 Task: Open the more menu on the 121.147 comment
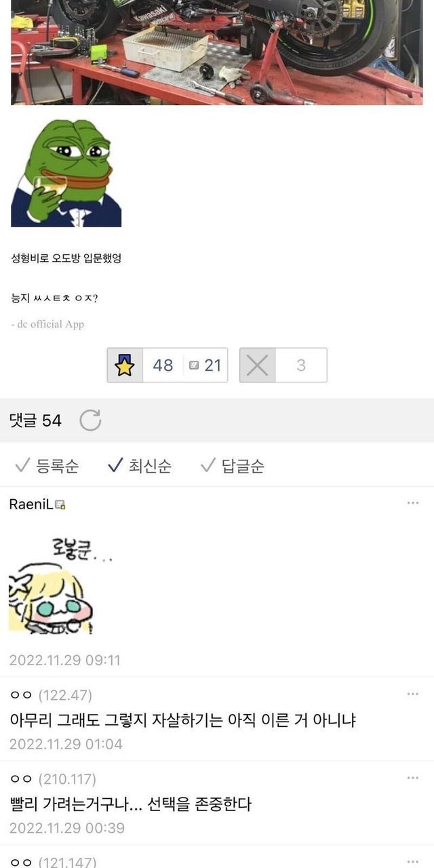pyautogui.click(x=413, y=861)
